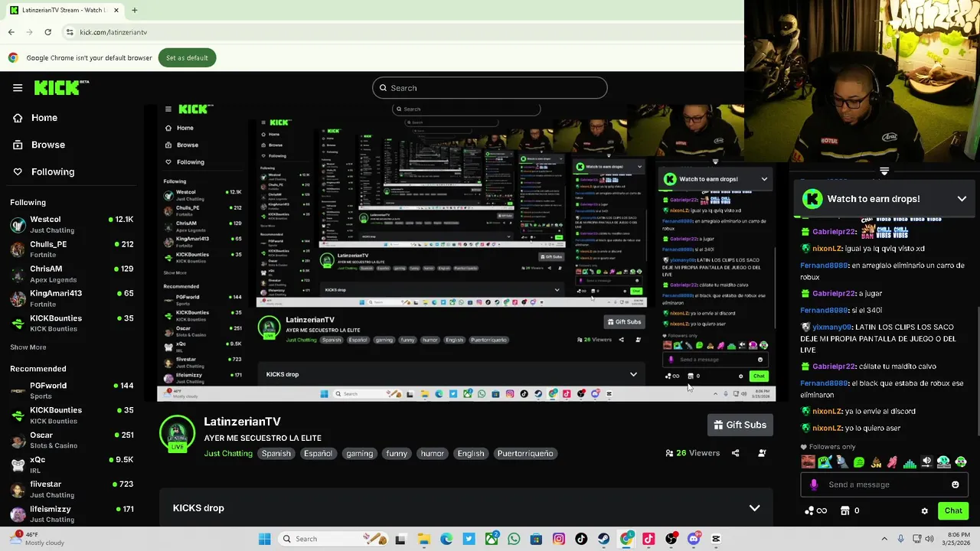This screenshot has width=980, height=551.
Task: Open PGFworld recommended channel
Action: tap(72, 390)
